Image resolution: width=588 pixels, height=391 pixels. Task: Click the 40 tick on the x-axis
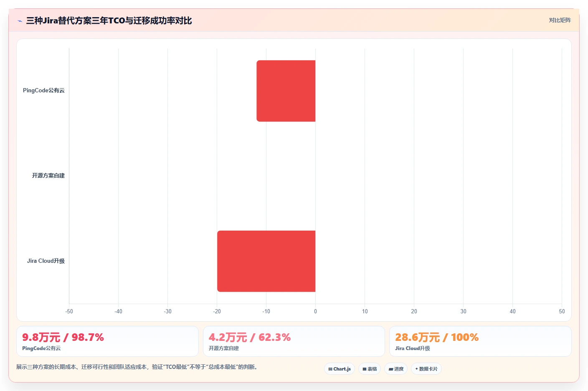coord(513,312)
